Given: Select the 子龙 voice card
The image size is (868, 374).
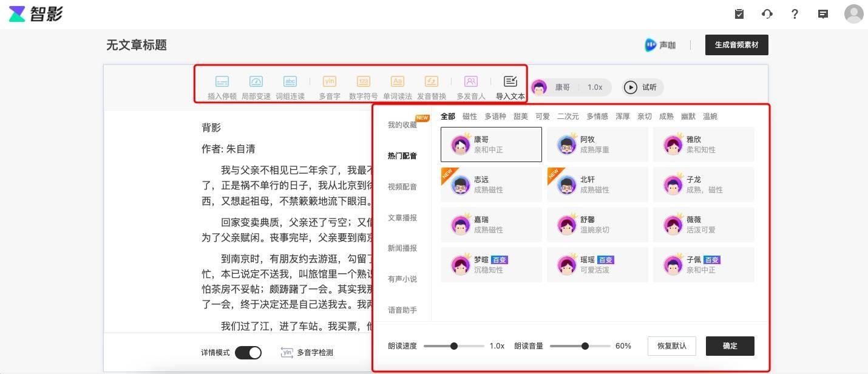Looking at the screenshot, I should click(704, 185).
